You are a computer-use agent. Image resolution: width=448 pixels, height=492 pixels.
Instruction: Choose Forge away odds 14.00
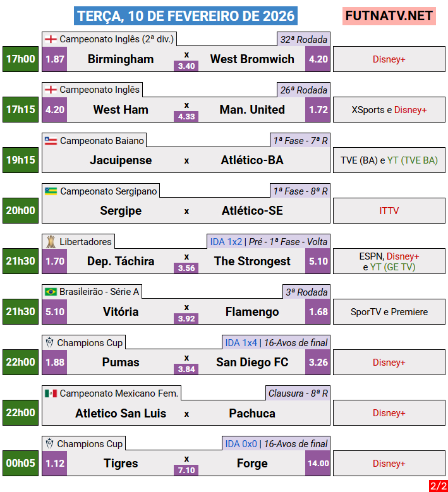point(318,464)
